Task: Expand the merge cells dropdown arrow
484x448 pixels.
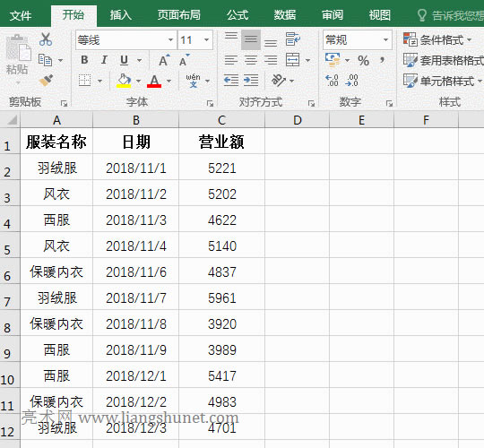Action: [x=307, y=60]
